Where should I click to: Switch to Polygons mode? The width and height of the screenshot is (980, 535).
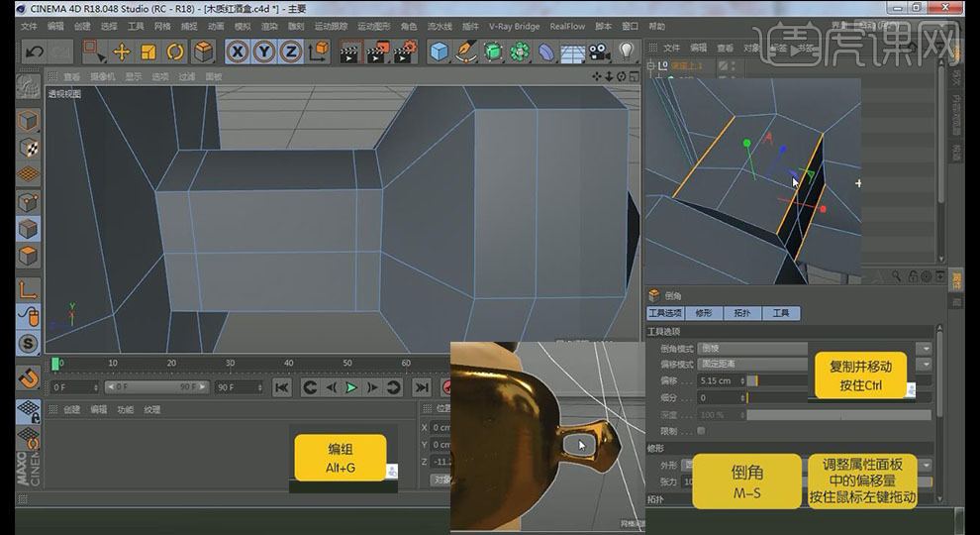28,256
